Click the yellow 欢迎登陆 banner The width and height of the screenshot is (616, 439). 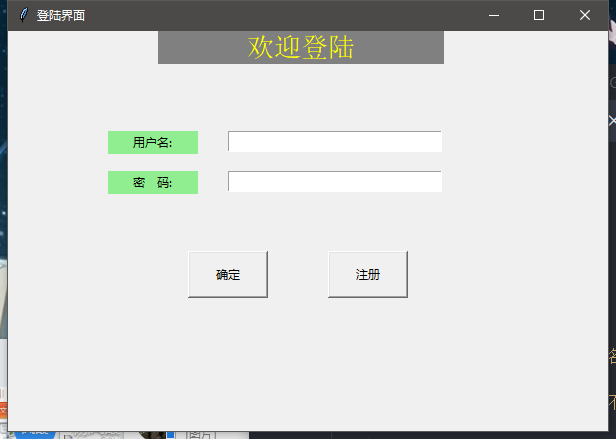(301, 47)
